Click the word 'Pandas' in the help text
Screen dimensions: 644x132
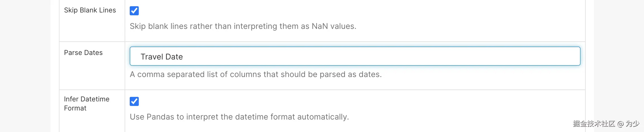pos(160,117)
